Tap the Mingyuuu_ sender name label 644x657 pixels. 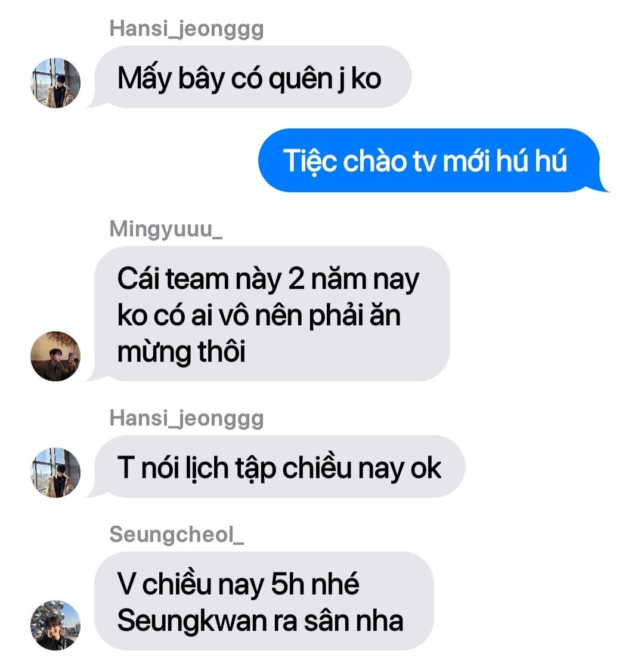(x=166, y=230)
